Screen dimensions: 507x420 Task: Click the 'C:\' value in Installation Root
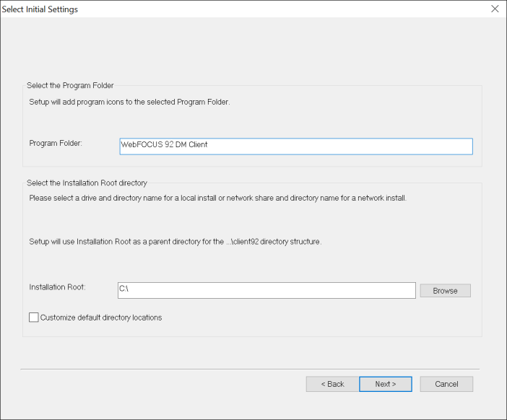[123, 289]
